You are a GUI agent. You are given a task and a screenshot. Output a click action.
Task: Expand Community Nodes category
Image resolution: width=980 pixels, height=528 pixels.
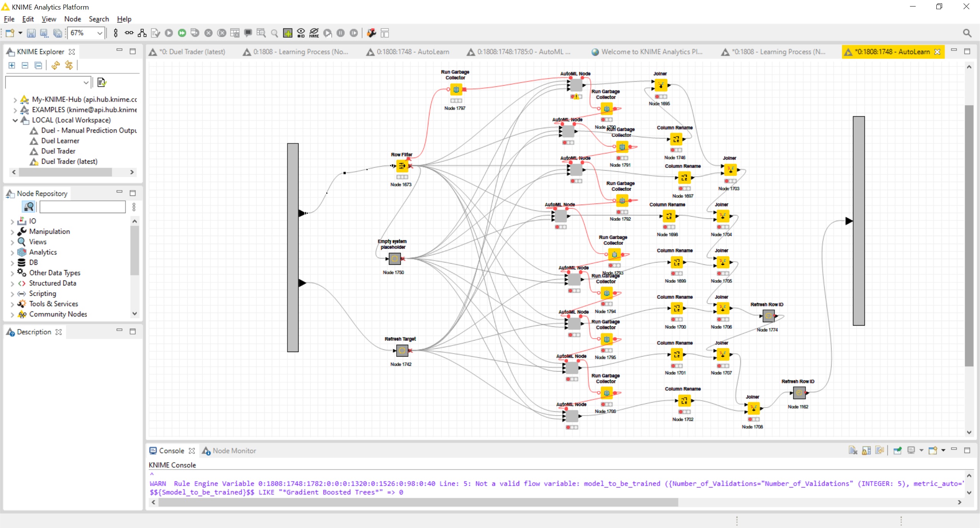[x=12, y=315]
